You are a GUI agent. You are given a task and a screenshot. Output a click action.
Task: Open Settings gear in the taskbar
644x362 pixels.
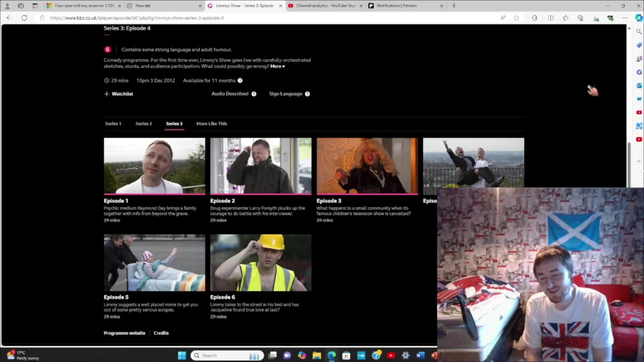coord(406,355)
